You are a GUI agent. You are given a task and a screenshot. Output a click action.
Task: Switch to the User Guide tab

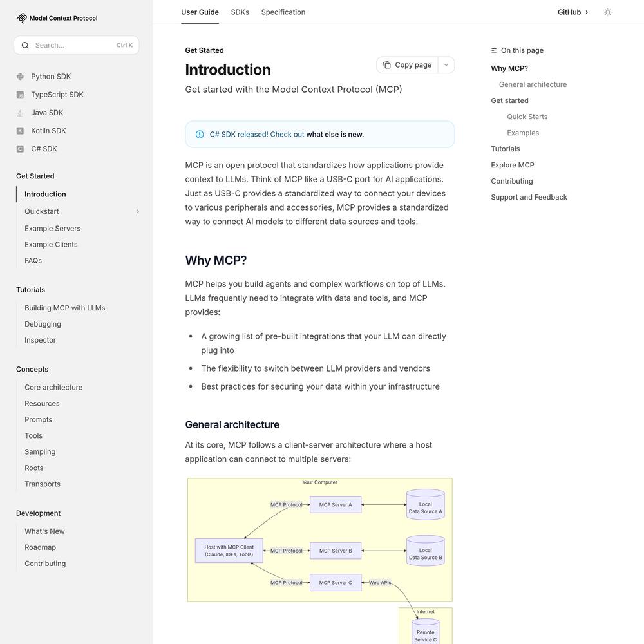coord(200,12)
